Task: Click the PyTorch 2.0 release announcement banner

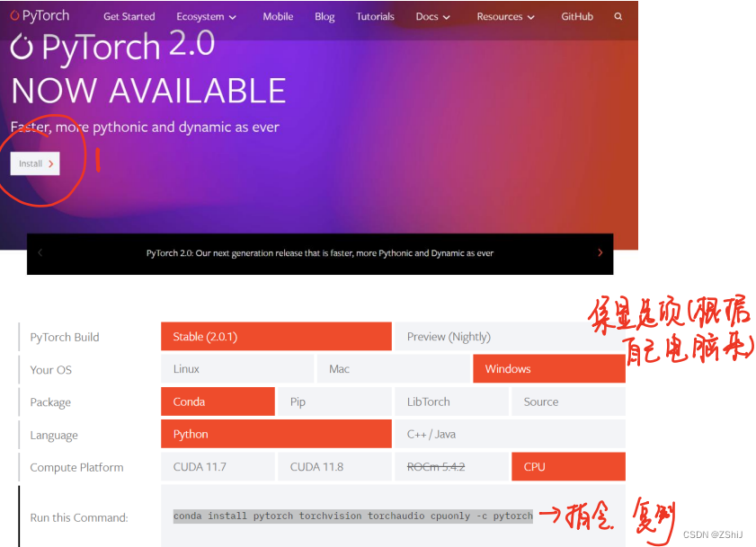Action: tap(319, 253)
